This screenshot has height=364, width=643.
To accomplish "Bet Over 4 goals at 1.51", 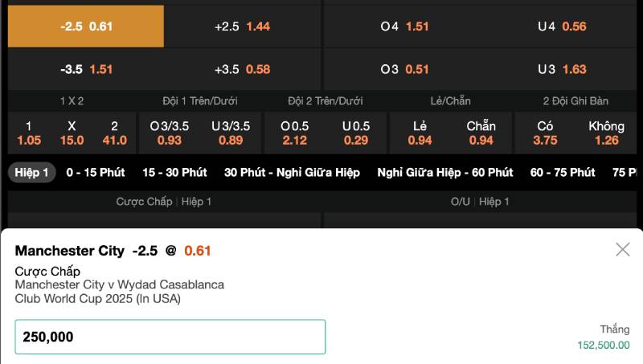I will 404,27.
